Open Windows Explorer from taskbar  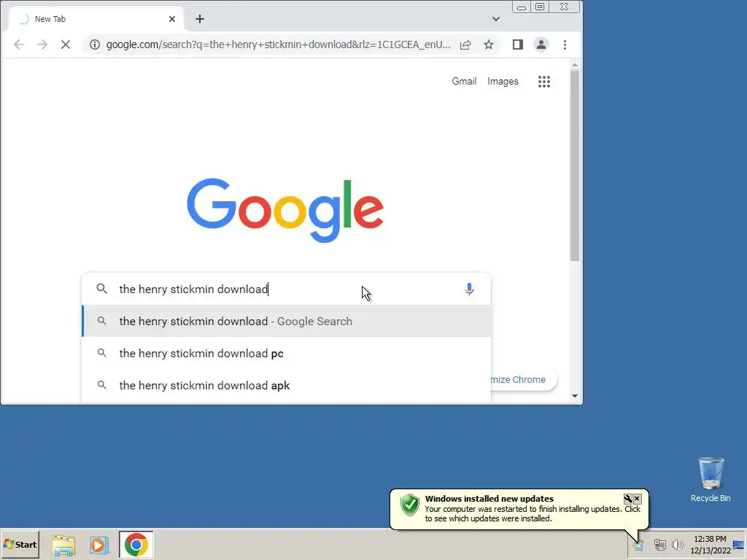click(x=64, y=545)
